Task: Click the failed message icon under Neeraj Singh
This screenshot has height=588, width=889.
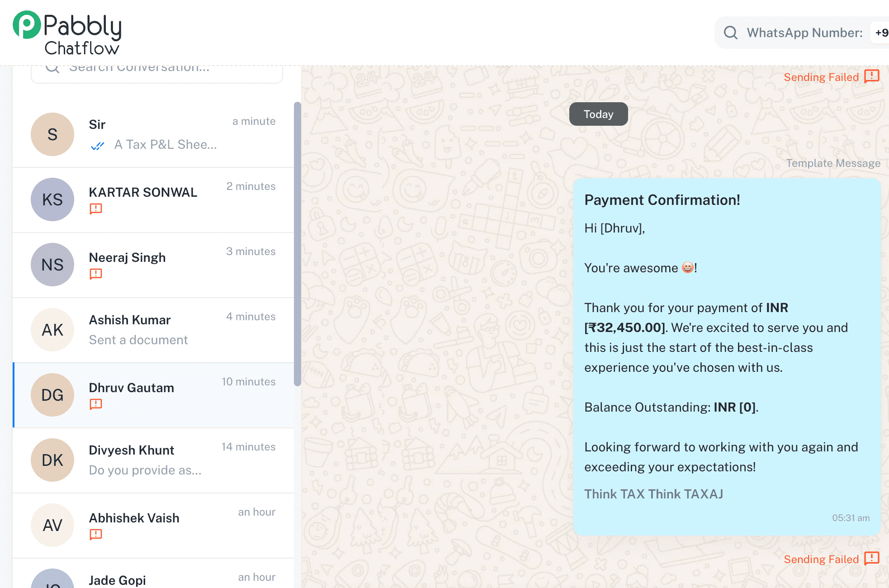Action: 96,274
